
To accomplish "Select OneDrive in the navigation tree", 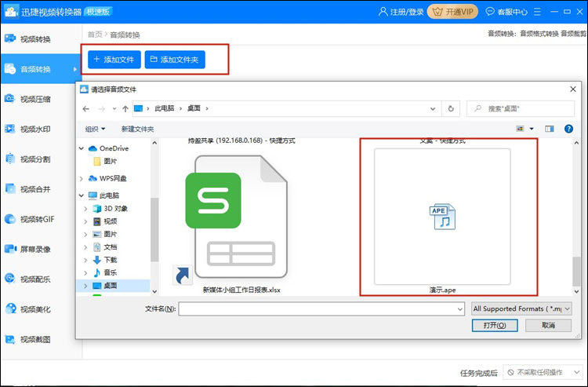I will click(114, 148).
